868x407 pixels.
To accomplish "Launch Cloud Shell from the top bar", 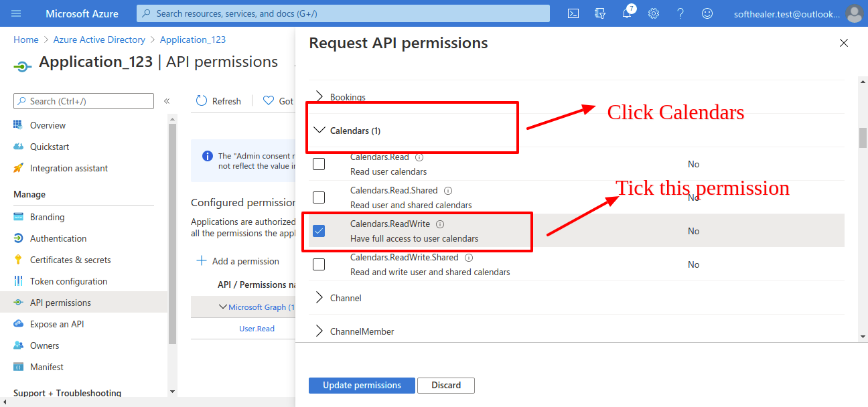I will point(573,13).
